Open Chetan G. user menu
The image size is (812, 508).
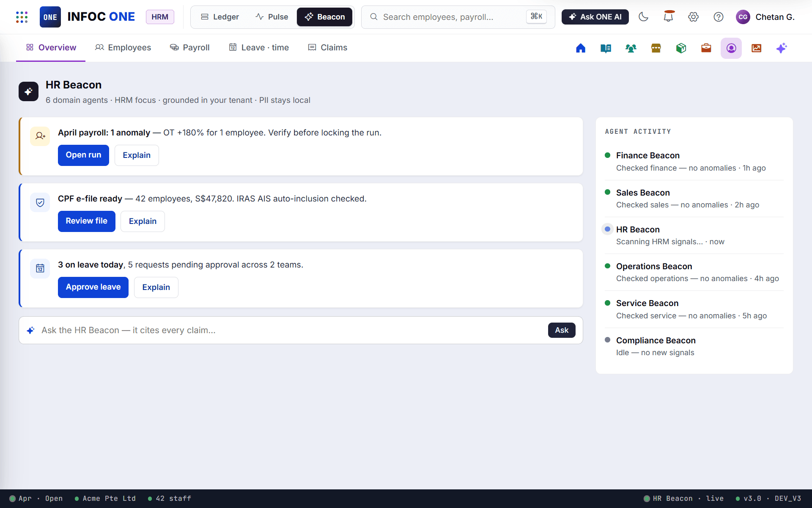pyautogui.click(x=765, y=17)
